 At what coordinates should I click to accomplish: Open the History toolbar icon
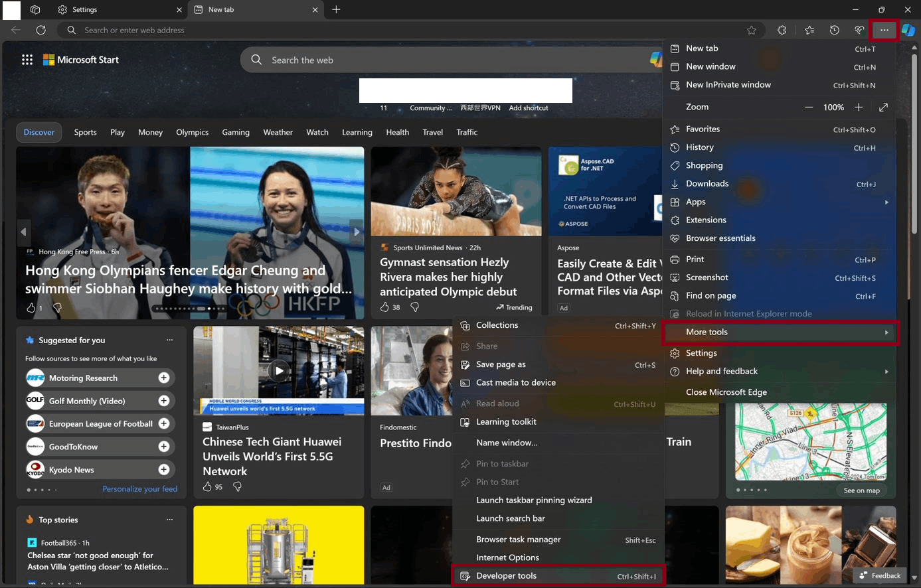click(835, 30)
